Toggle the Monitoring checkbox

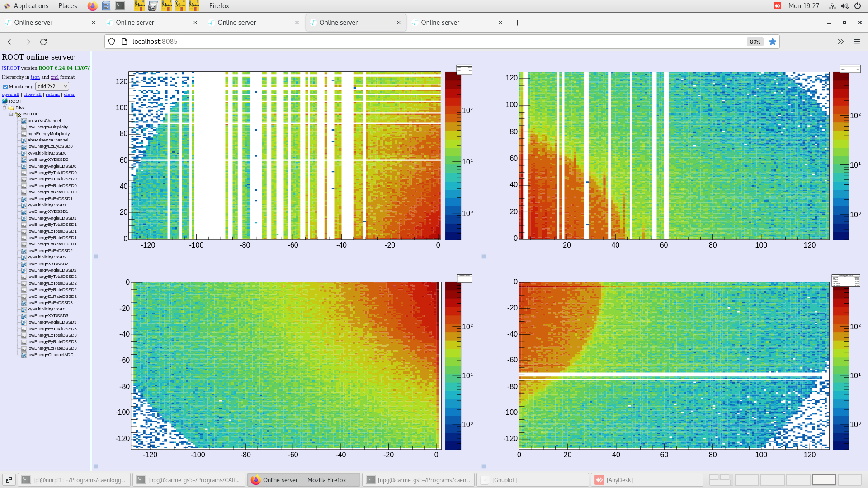[5, 87]
